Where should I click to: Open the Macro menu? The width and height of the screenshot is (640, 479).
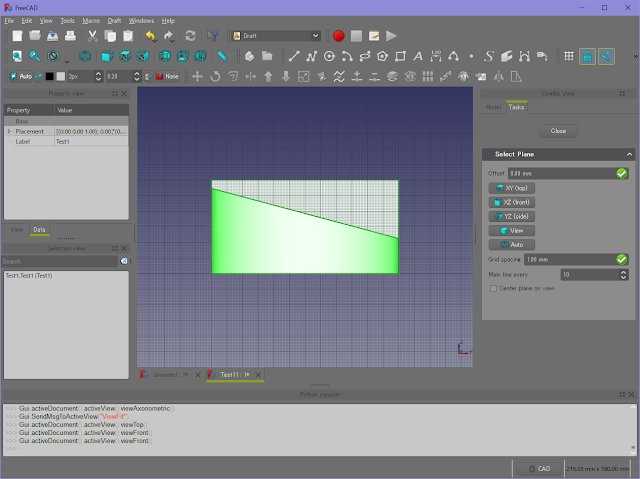pyautogui.click(x=91, y=20)
